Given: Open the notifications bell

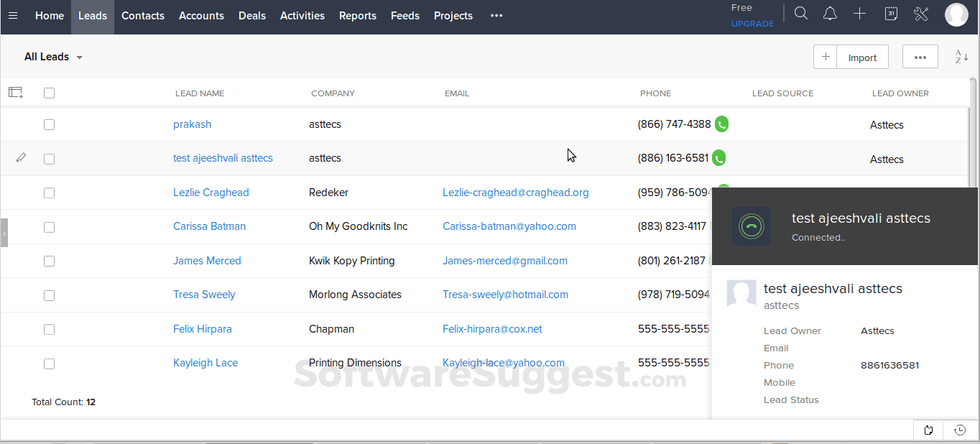Looking at the screenshot, I should pos(830,13).
